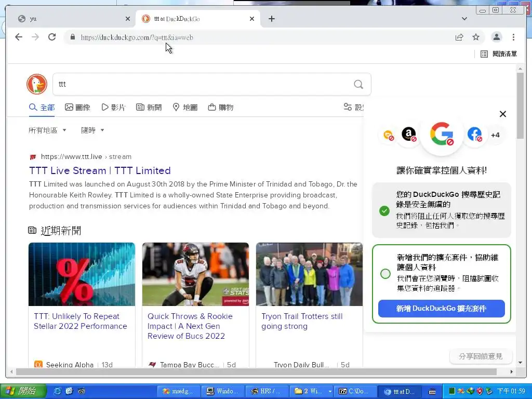The image size is (532, 399).
Task: Click the magnifier search button
Action: [x=358, y=84]
